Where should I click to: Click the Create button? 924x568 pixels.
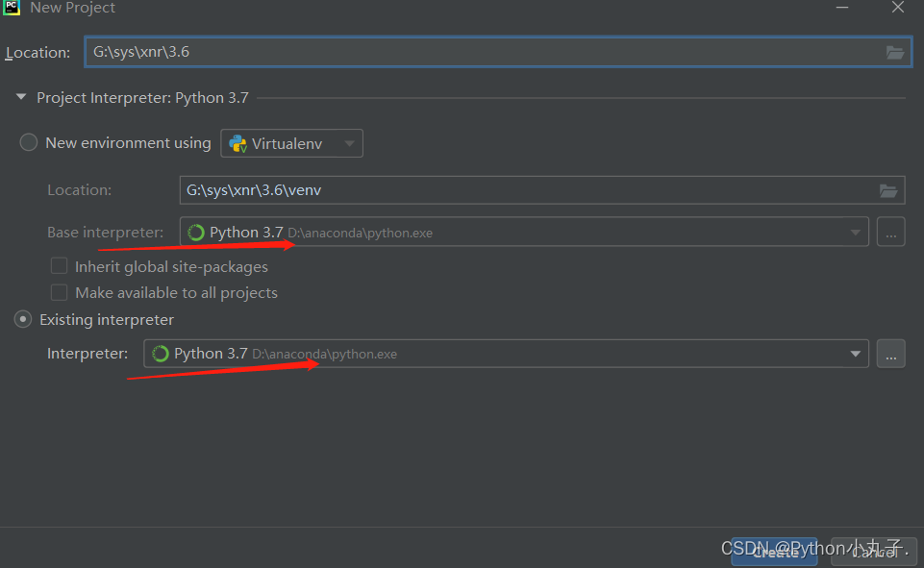(x=774, y=552)
